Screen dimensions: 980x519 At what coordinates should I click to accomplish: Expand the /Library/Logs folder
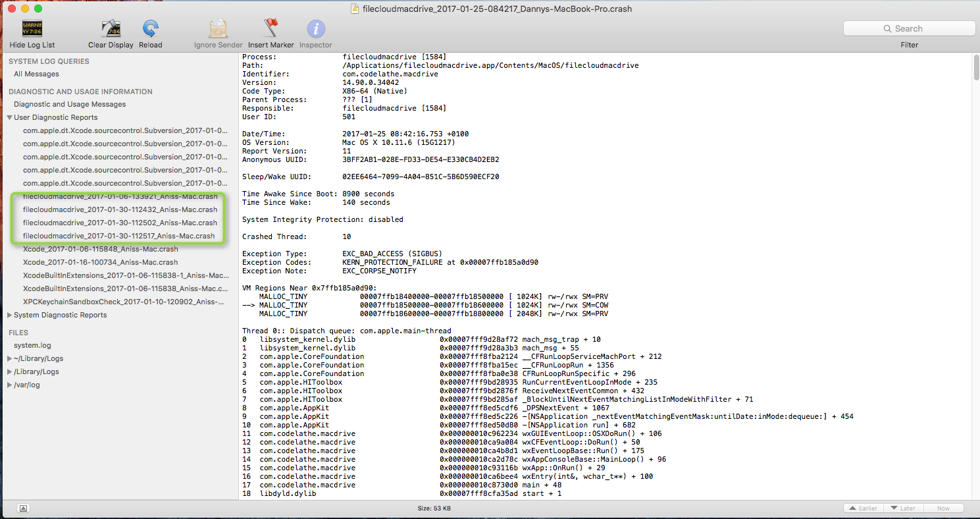[9, 371]
